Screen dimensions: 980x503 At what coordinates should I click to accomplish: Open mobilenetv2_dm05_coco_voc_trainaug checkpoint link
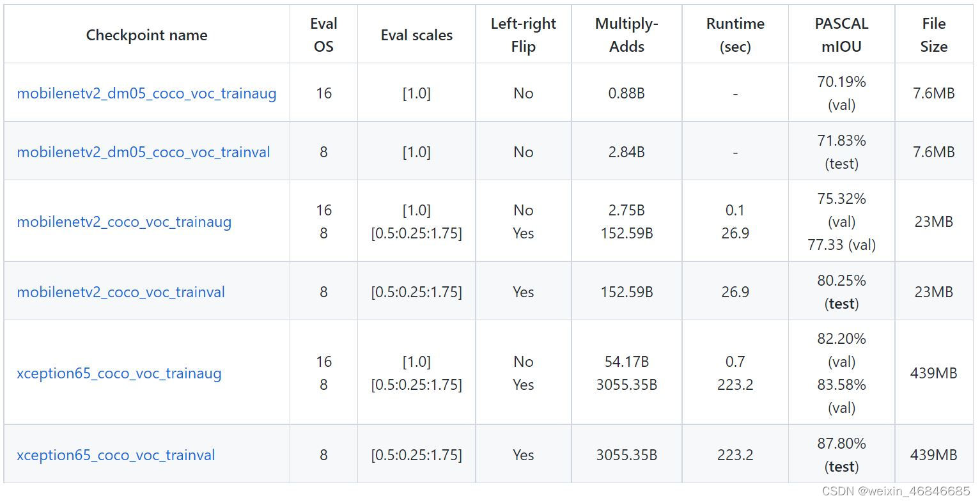146,93
